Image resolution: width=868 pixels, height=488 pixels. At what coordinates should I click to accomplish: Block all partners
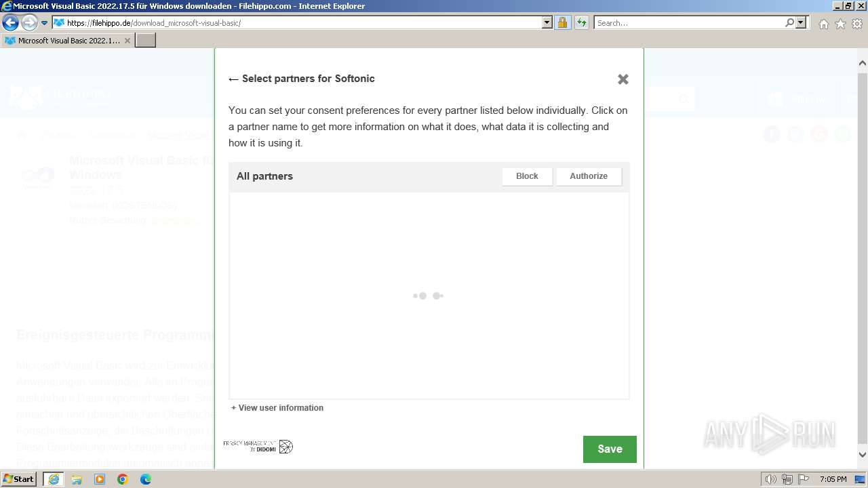click(x=527, y=176)
